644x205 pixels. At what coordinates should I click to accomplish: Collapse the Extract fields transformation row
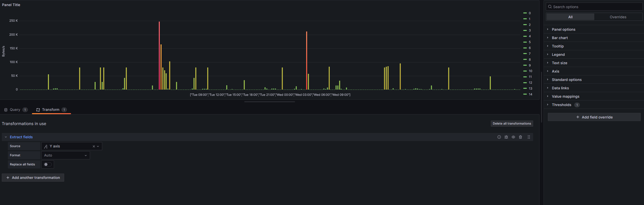[x=6, y=137]
